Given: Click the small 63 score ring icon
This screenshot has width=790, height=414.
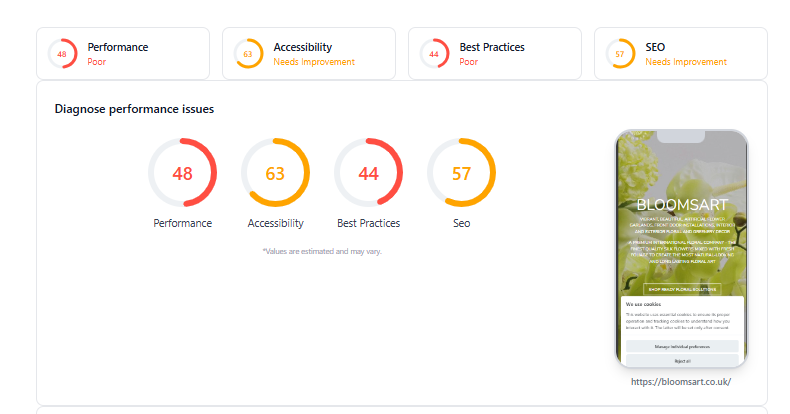Looking at the screenshot, I should point(248,53).
